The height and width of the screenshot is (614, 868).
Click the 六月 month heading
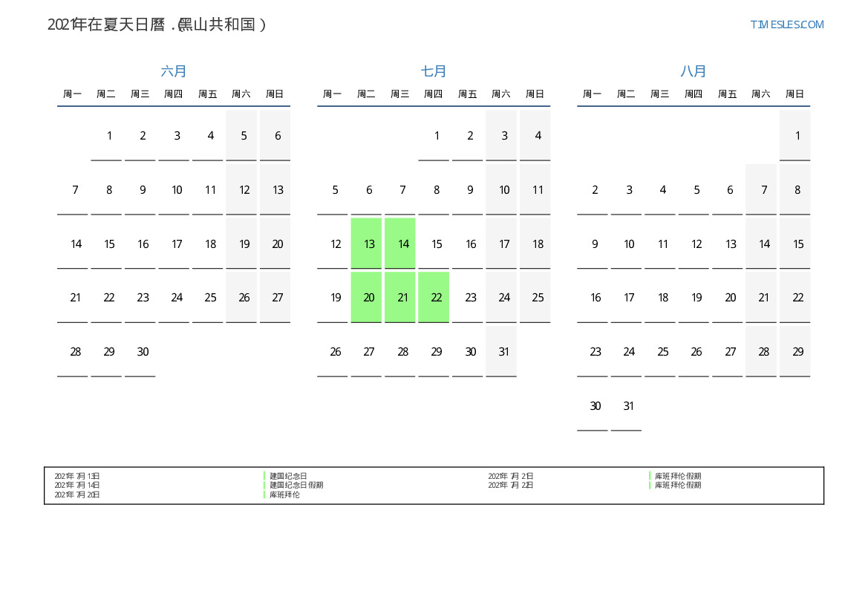[174, 71]
